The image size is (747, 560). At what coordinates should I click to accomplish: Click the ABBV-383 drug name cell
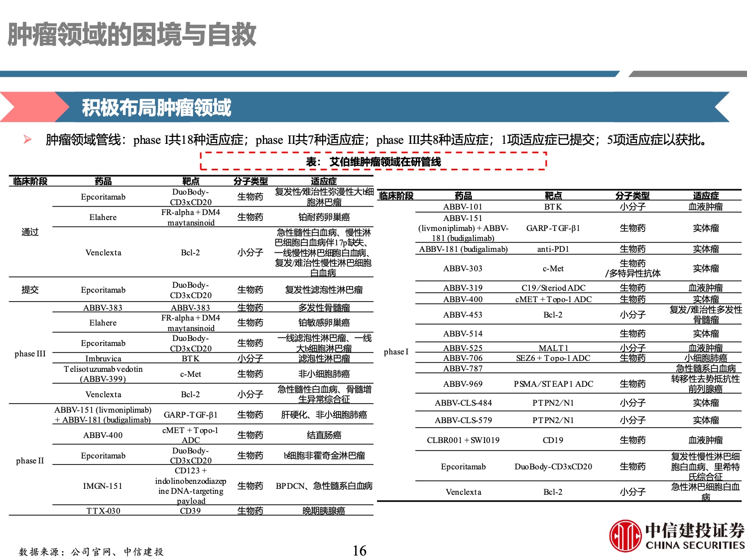[103, 308]
